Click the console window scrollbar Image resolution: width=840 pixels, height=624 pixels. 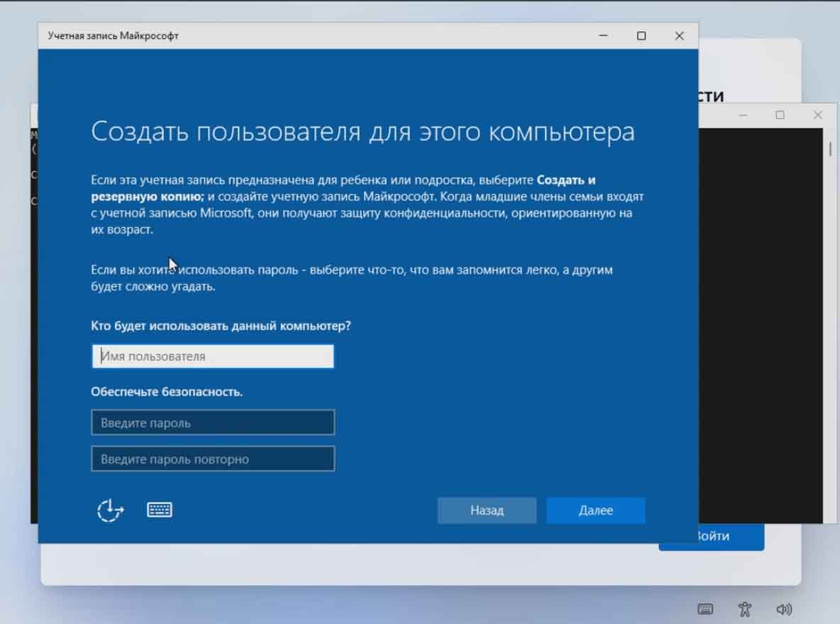(x=830, y=148)
